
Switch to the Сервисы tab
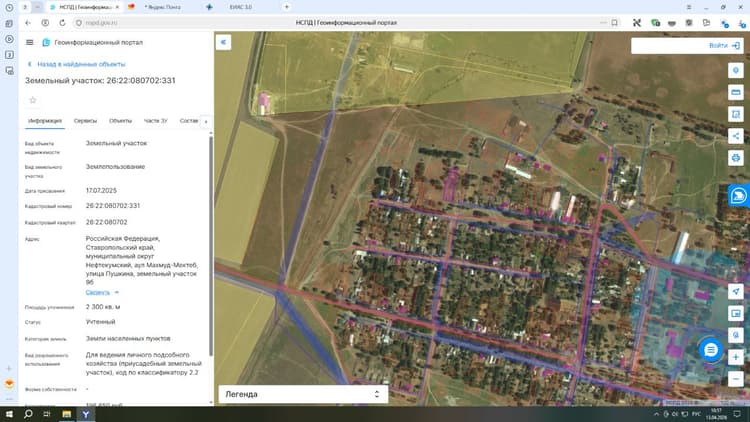(85, 121)
